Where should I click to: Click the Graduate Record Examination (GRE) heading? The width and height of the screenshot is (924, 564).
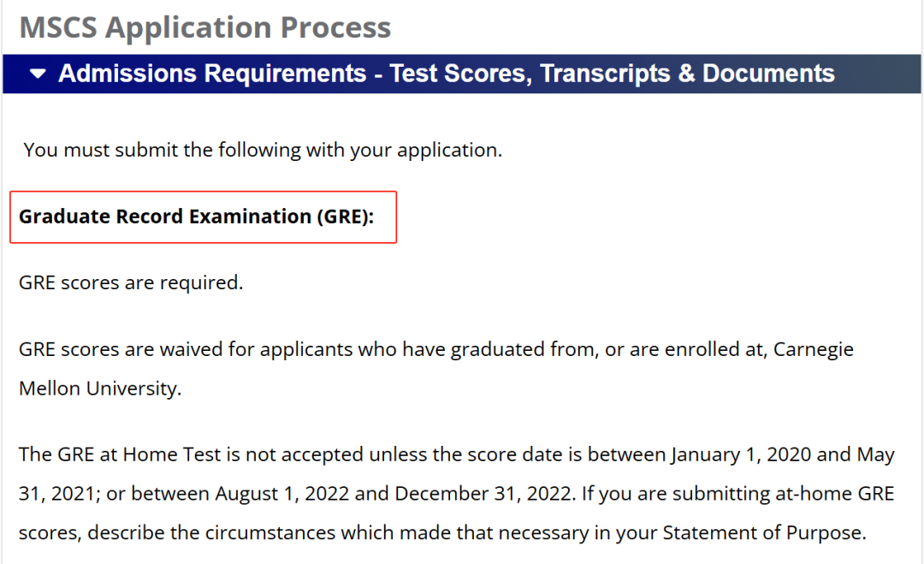pos(196,217)
